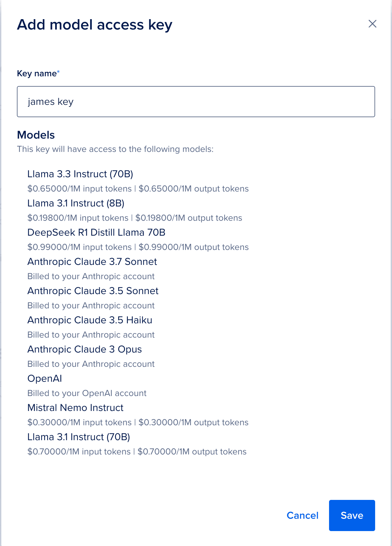
Task: Select the OpenAI model entry
Action: 45,378
